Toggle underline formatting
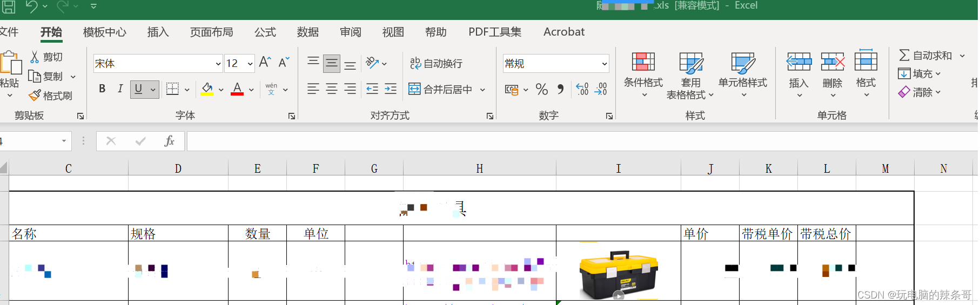The width and height of the screenshot is (980, 305). [x=138, y=89]
